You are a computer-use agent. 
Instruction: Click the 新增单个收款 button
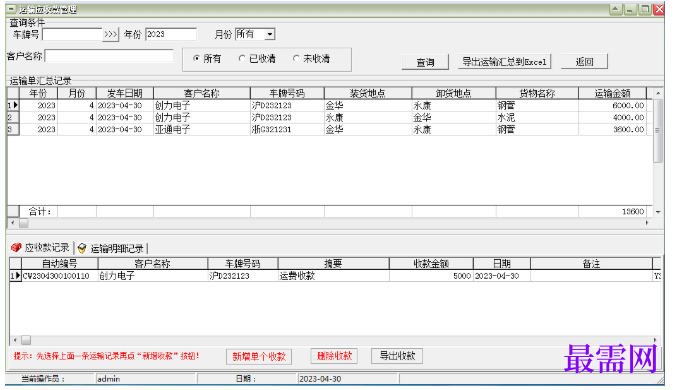259,357
